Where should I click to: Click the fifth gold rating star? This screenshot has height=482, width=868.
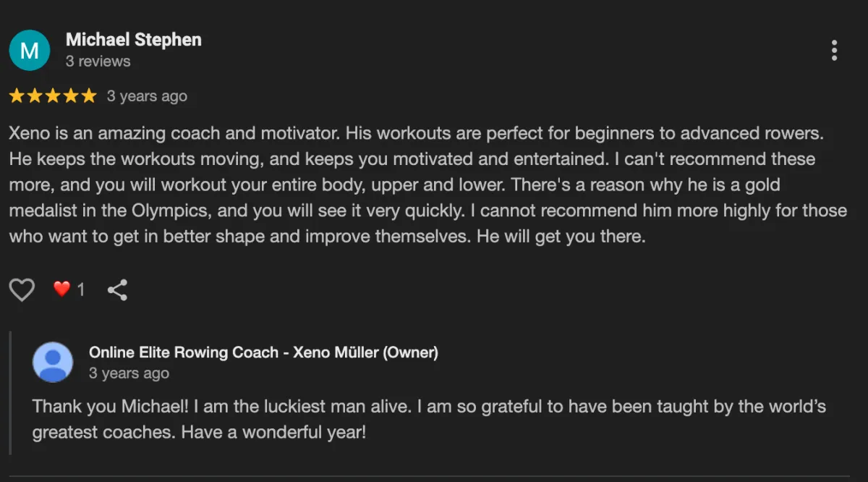(x=88, y=96)
